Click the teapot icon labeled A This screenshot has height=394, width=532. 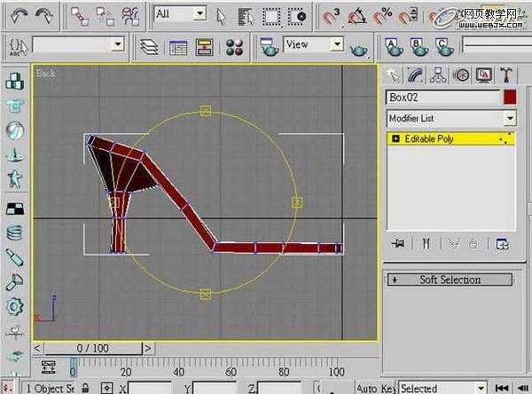coord(394,47)
